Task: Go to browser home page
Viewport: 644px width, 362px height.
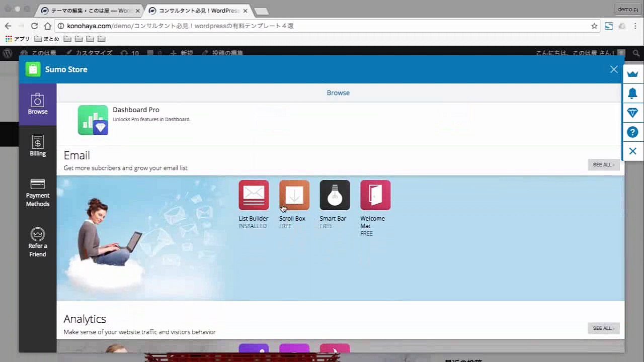Action: tap(47, 26)
